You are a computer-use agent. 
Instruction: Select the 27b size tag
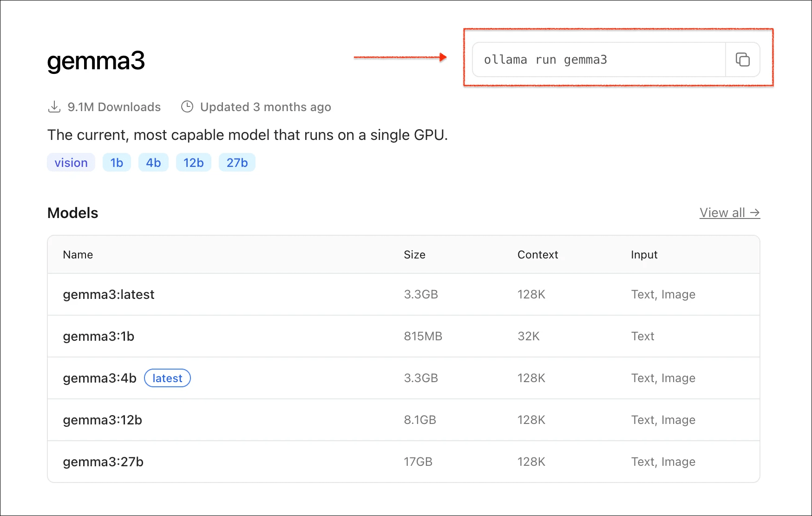click(x=237, y=163)
